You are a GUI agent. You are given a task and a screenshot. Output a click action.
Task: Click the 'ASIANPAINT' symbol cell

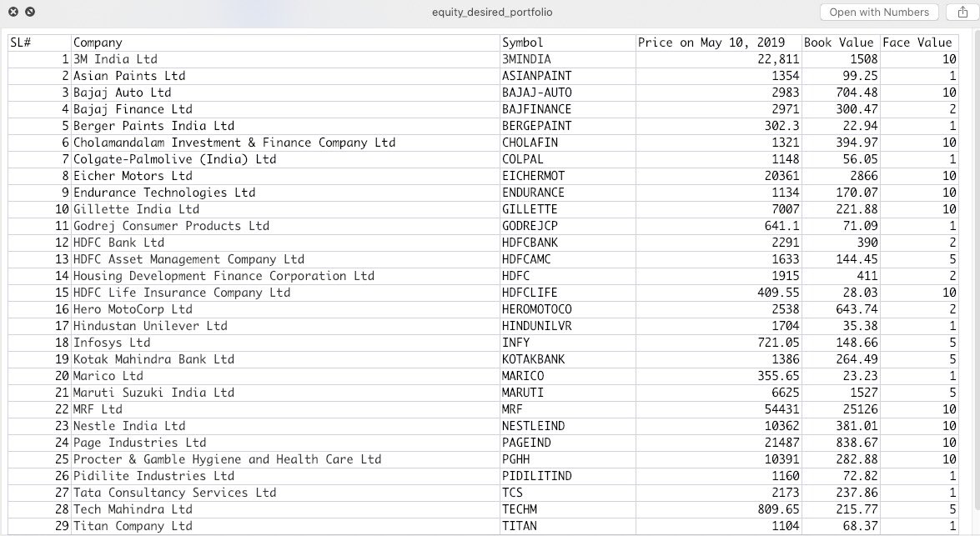tap(567, 76)
